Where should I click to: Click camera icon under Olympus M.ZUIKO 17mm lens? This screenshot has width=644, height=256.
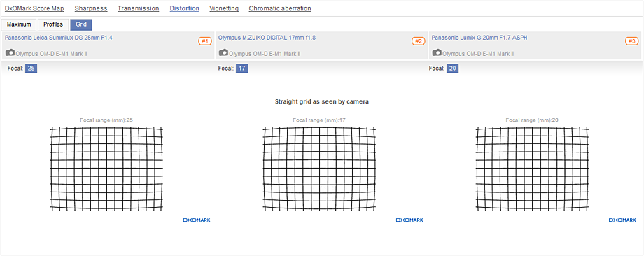224,53
